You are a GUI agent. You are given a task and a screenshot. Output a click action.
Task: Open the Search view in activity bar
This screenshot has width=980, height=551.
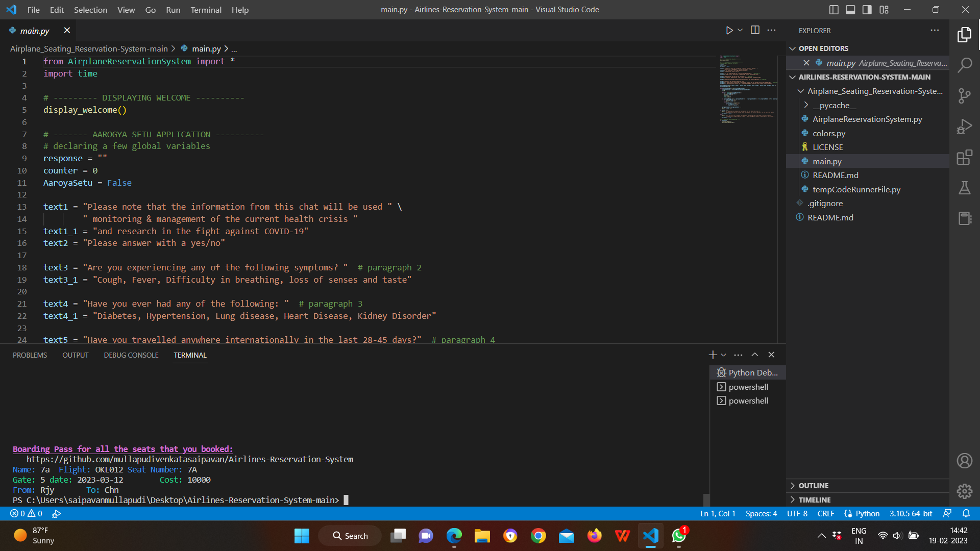click(964, 65)
